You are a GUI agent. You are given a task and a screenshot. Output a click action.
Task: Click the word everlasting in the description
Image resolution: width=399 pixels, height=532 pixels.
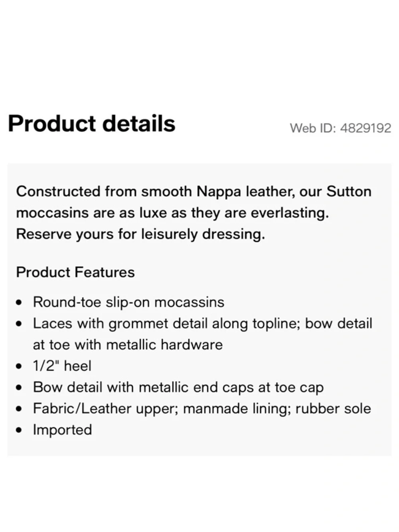click(290, 213)
